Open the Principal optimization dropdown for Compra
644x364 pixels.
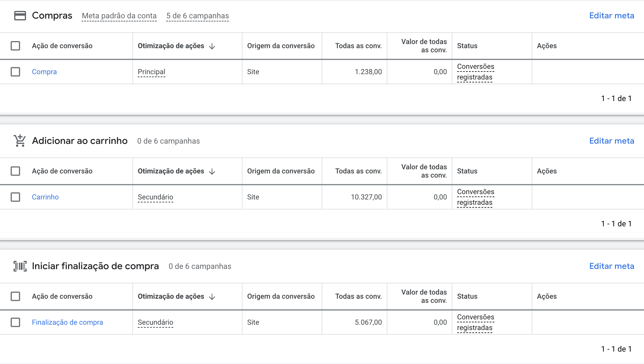click(151, 72)
